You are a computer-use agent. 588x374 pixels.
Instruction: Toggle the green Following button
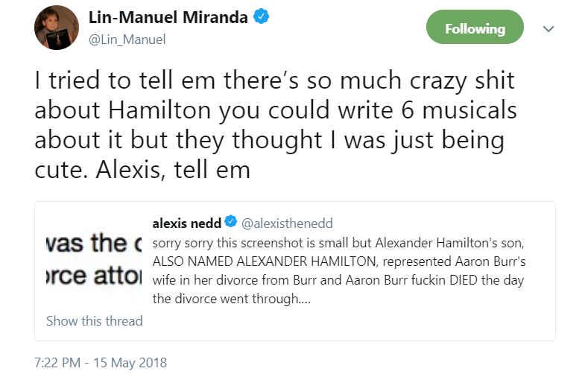point(475,29)
